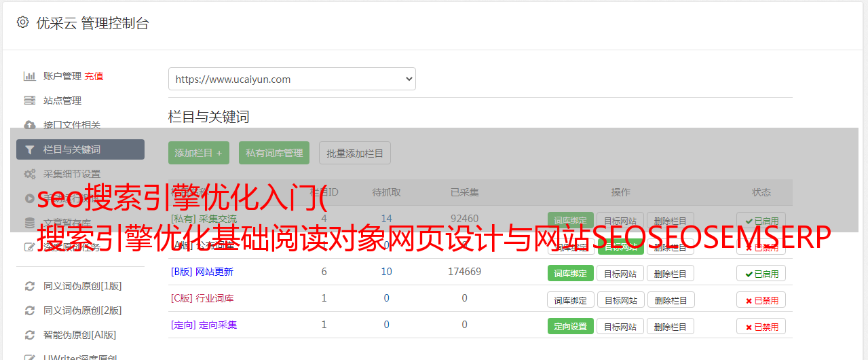The height and width of the screenshot is (360, 868).
Task: Click 词库绑定 in the 行业词库 row
Action: click(x=570, y=300)
